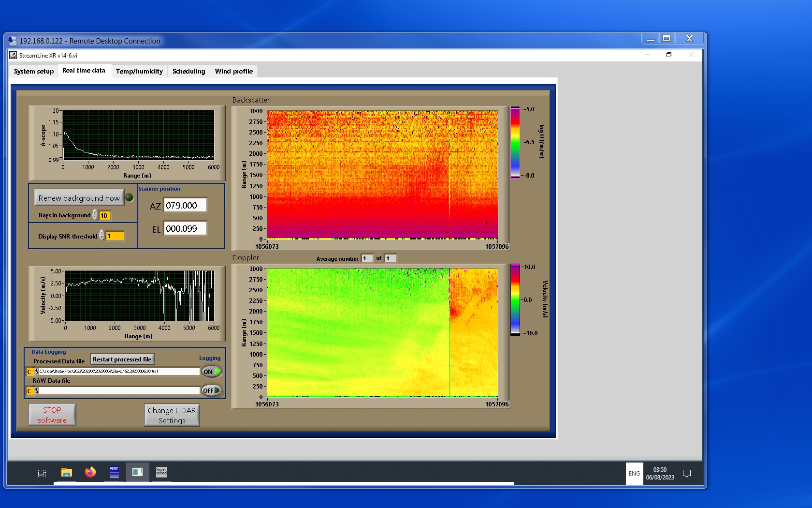Click the Backscatter color scale bar

(515, 142)
